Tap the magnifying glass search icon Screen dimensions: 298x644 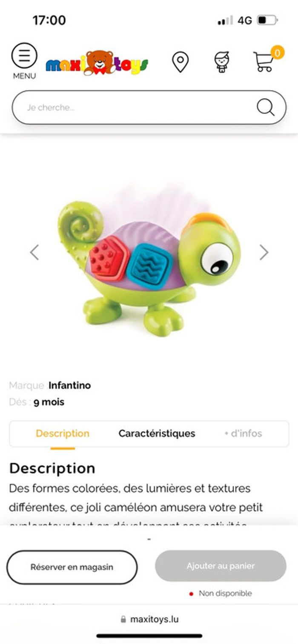(x=265, y=107)
